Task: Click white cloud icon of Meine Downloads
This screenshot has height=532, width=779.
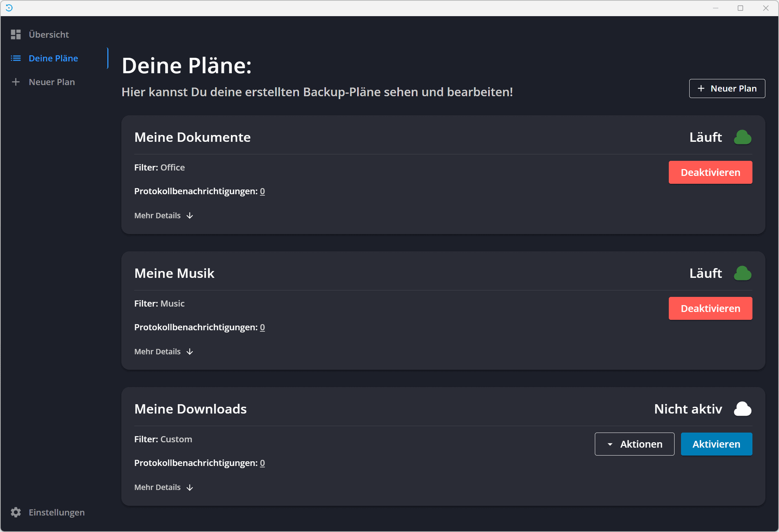Action: (742, 409)
